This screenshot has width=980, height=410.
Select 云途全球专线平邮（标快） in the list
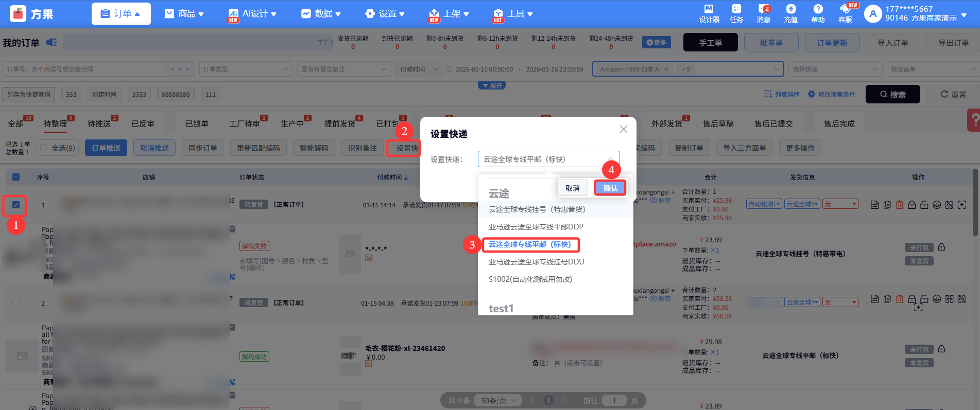coord(530,244)
